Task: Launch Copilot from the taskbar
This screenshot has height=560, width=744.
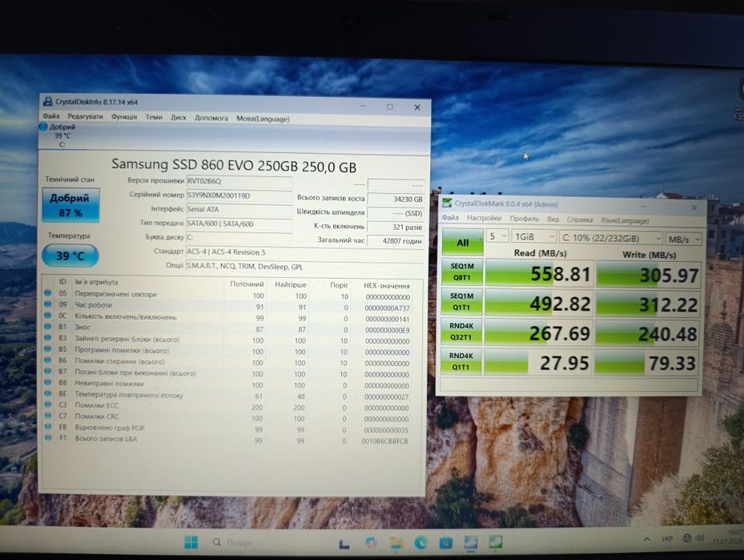Action: (371, 543)
